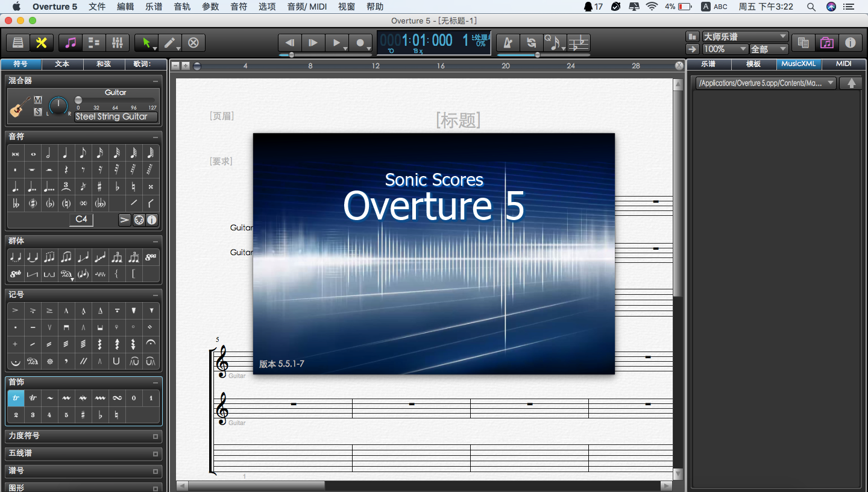This screenshot has width=868, height=492.
Task: Click the Steel String Guitar instrument button
Action: 116,117
